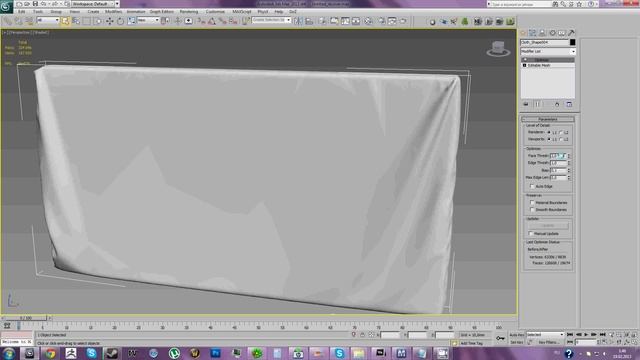The width and height of the screenshot is (640, 360).
Task: Toggle the Auto Key button
Action: click(x=517, y=335)
